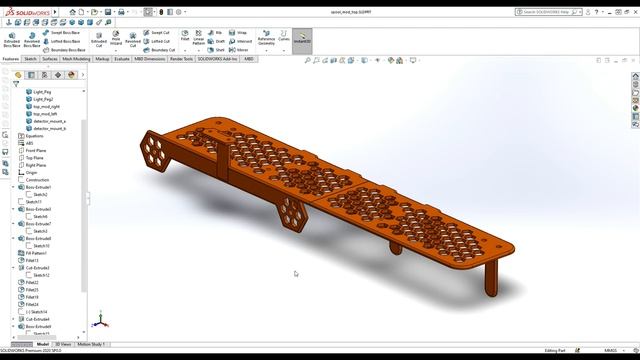Image resolution: width=640 pixels, height=360 pixels.
Task: Open the Fillet dropdown arrow in the ribbon
Action: coord(185,51)
